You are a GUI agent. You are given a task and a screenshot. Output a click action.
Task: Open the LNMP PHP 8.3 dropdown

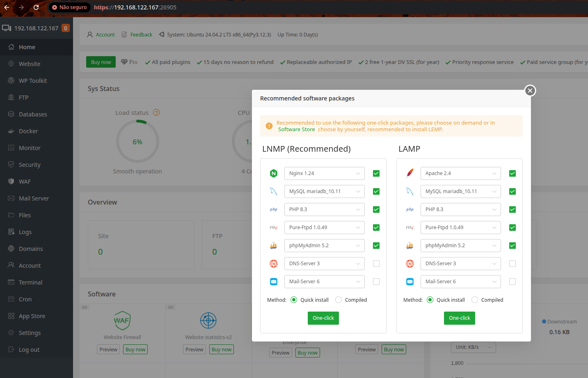pyautogui.click(x=325, y=209)
